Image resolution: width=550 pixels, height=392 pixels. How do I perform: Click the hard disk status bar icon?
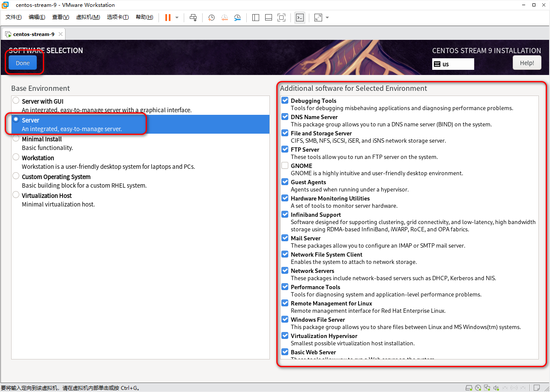pyautogui.click(x=469, y=388)
